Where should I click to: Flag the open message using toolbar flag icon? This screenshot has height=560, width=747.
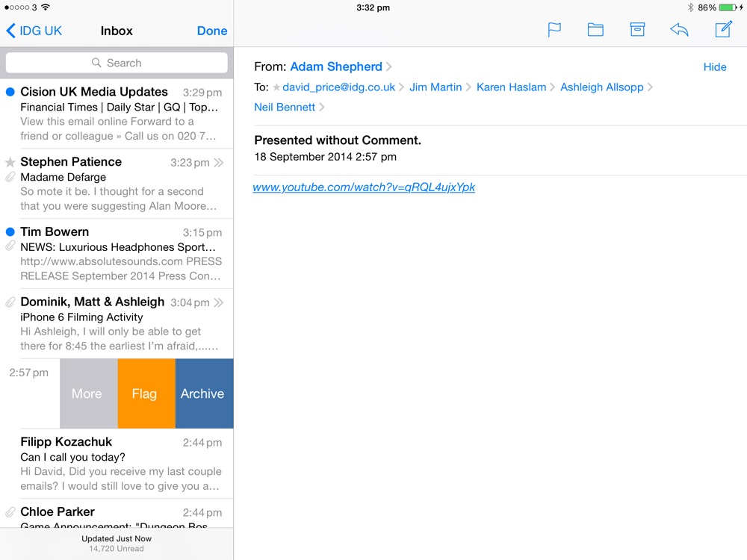pyautogui.click(x=554, y=30)
